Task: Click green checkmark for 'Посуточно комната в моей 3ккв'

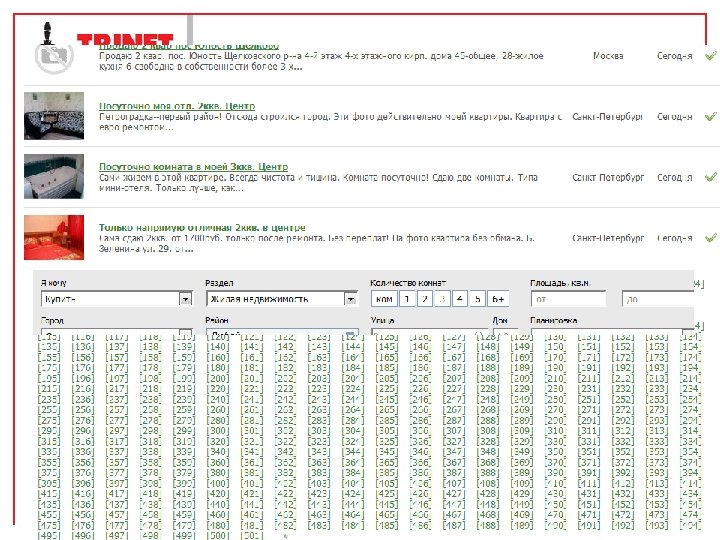Action: (710, 177)
